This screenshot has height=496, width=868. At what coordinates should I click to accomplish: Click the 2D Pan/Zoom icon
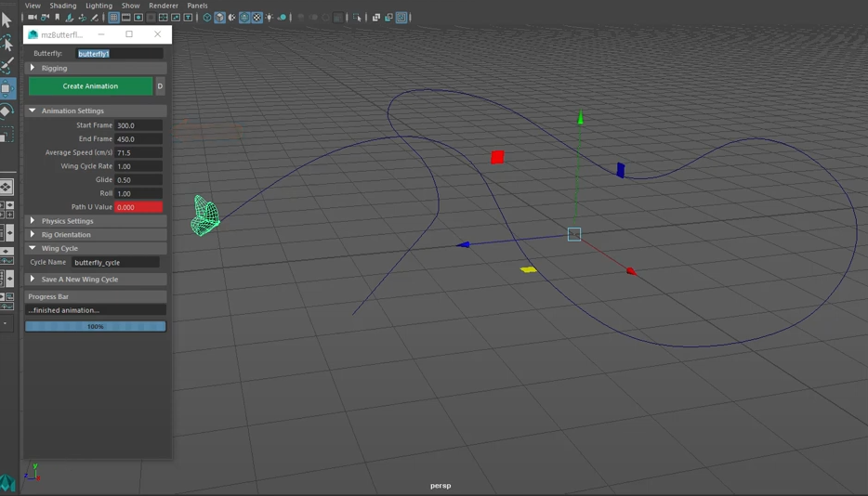83,17
